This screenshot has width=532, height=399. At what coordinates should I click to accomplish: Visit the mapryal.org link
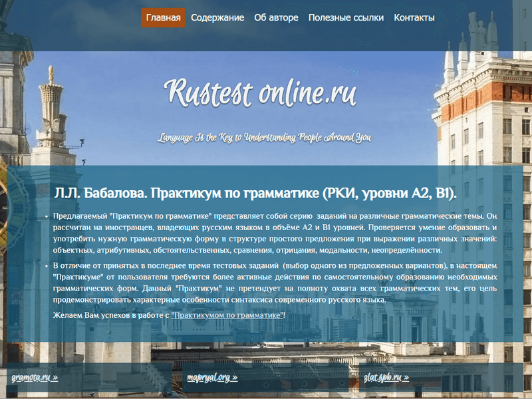(212, 377)
